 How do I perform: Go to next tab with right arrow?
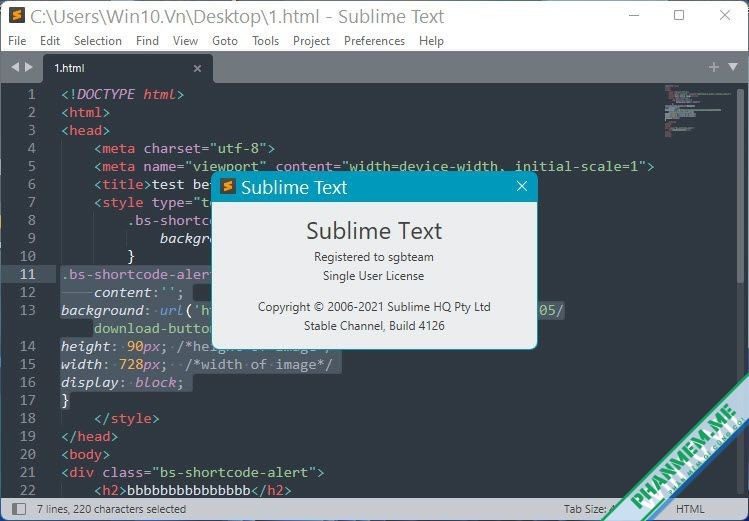pyautogui.click(x=29, y=67)
